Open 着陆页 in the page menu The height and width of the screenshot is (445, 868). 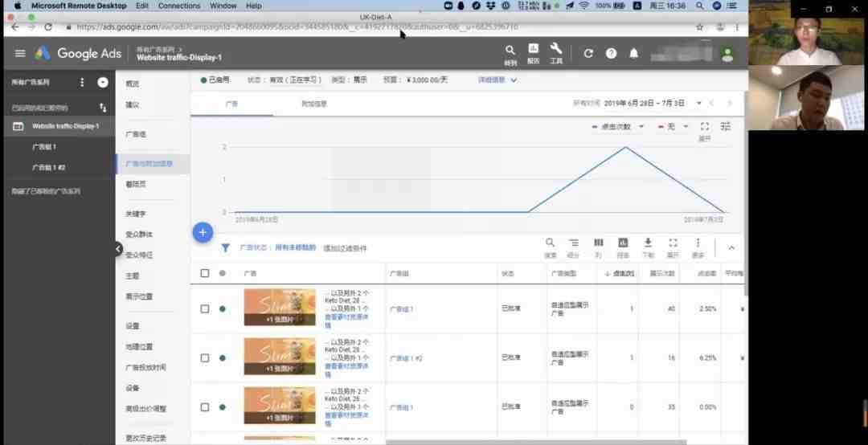point(136,184)
